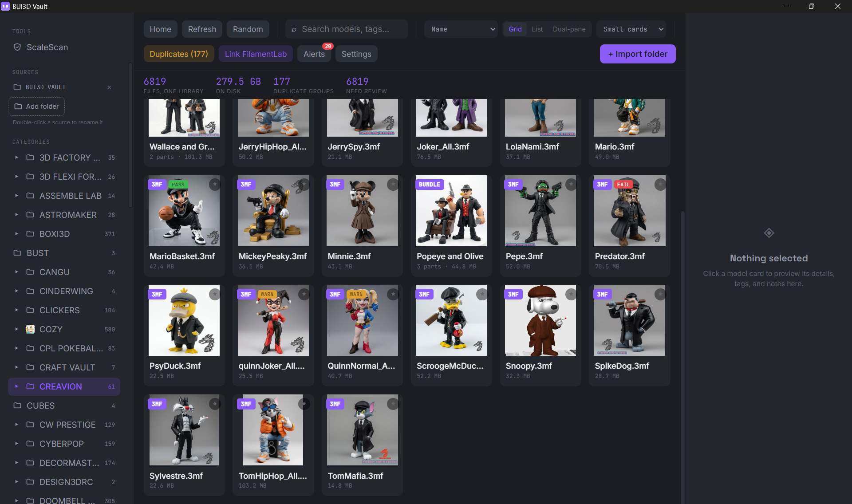
Task: Favorite the MickeyPeaky.3mf card
Action: 304,184
